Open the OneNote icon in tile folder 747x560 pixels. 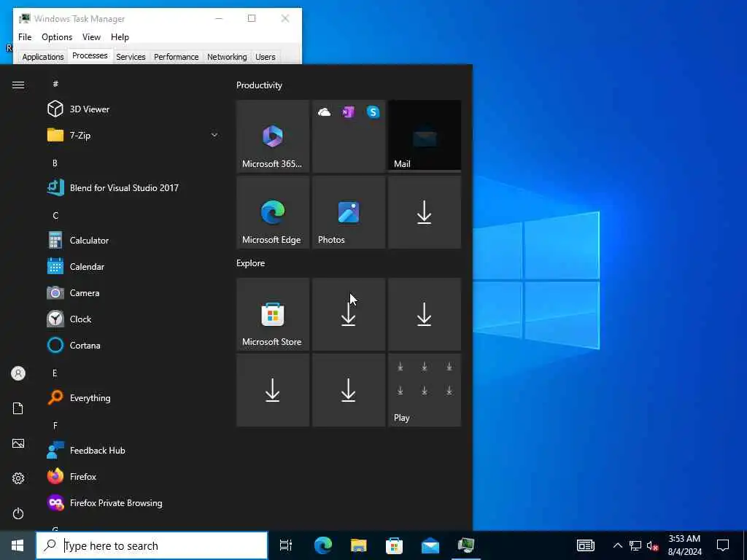pos(348,112)
